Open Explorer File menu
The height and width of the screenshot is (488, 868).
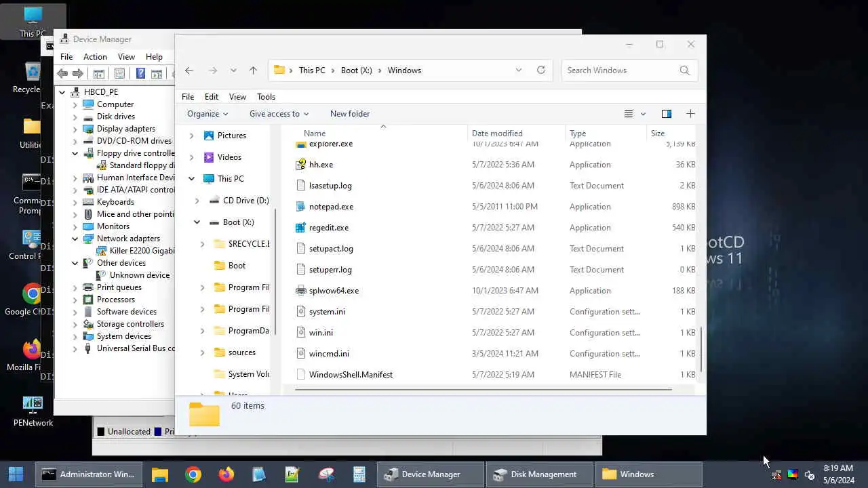coord(188,97)
